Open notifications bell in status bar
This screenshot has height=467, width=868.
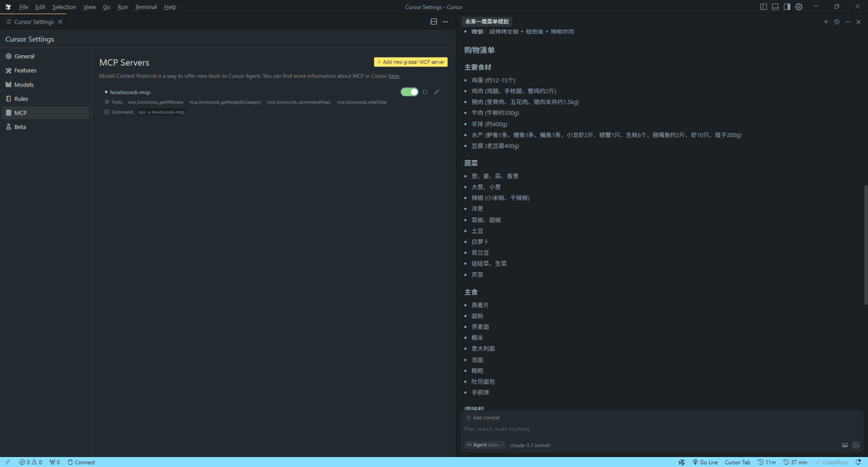pos(858,462)
